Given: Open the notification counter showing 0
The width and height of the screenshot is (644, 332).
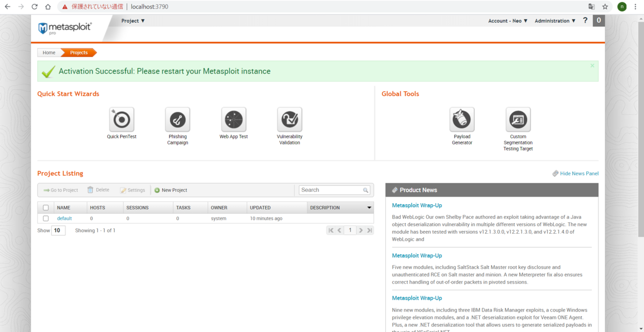Looking at the screenshot, I should pos(599,20).
